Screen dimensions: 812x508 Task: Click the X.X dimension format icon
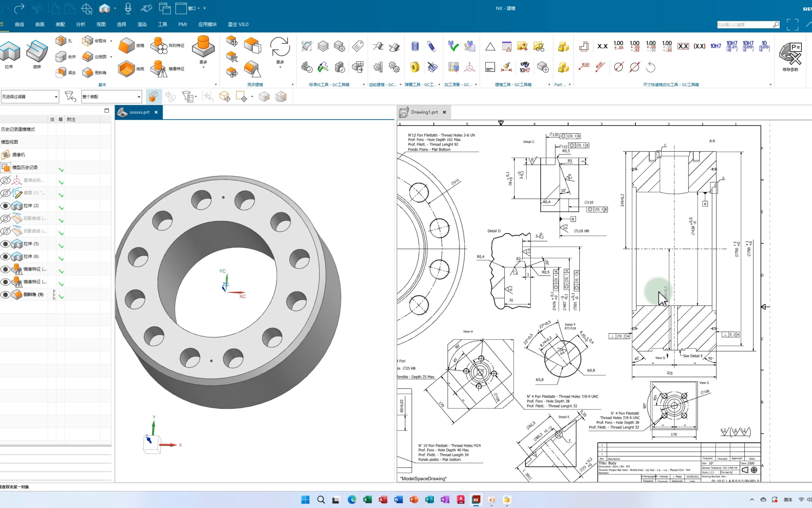tap(602, 46)
